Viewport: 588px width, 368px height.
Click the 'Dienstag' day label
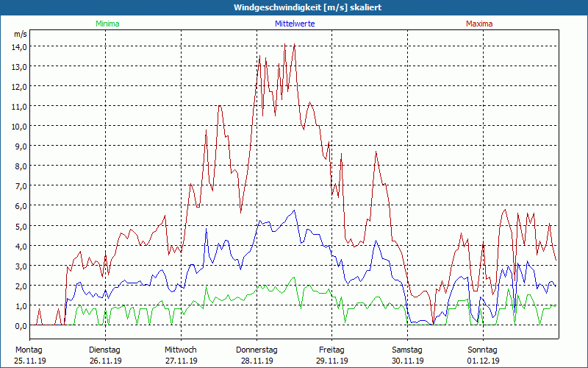click(104, 350)
